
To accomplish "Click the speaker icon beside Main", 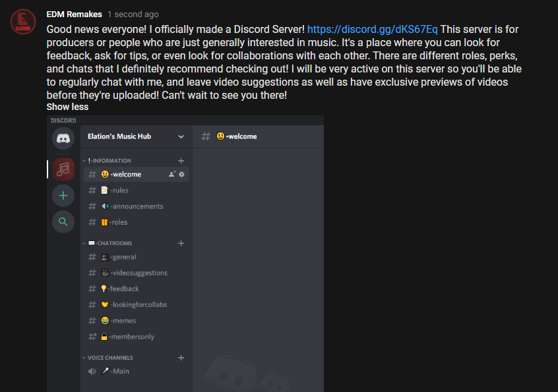I will point(92,372).
